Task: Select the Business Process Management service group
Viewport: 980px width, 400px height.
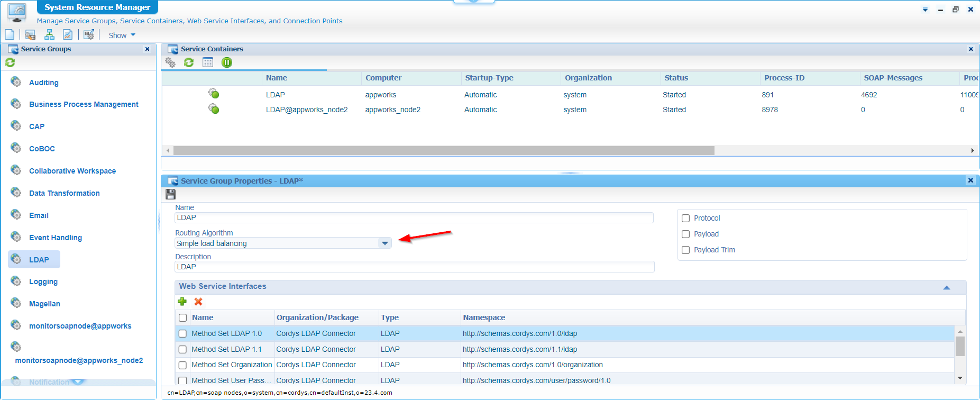Action: click(x=84, y=104)
